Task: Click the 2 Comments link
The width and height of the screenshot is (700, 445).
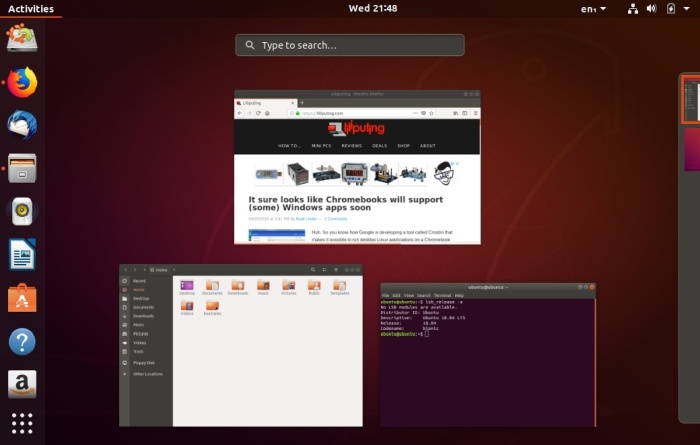Action: tap(335, 219)
